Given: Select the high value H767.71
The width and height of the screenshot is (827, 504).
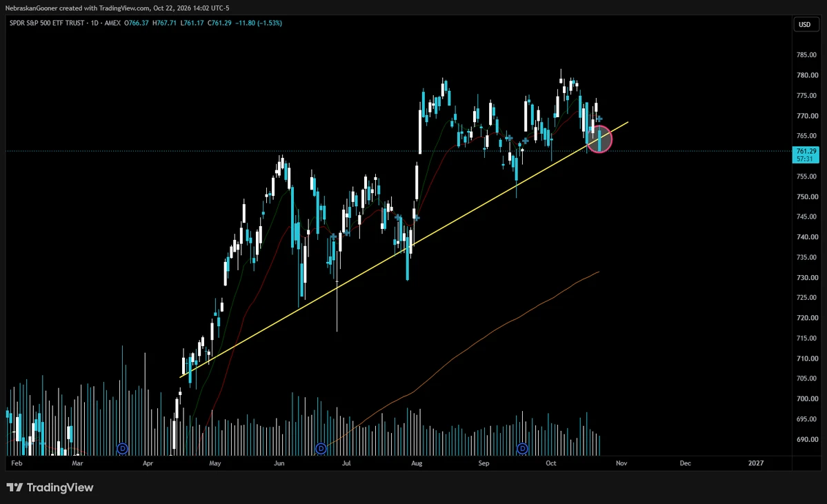Looking at the screenshot, I should pos(165,23).
